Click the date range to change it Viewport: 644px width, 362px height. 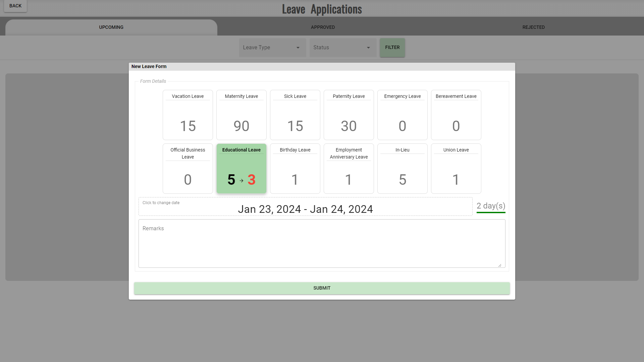click(x=305, y=209)
